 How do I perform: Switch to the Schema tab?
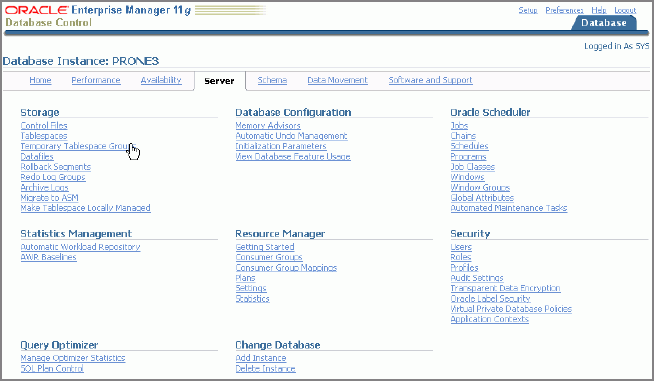(x=272, y=80)
